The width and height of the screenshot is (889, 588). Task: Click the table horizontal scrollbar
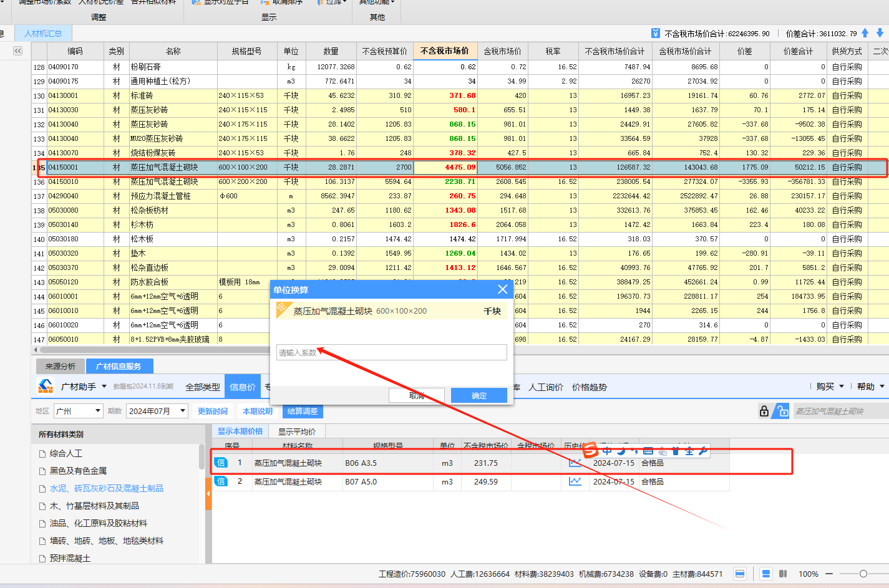[156, 350]
